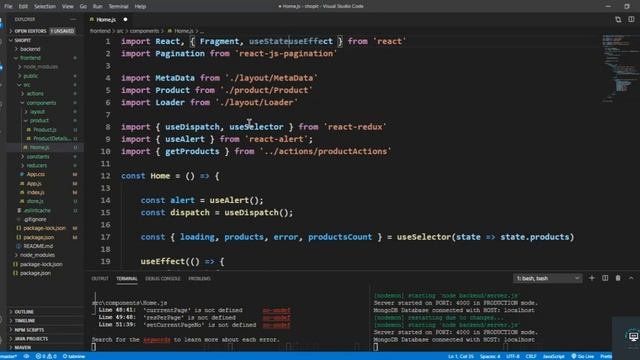This screenshot has height=360, width=640.
Task: Open App.css in the explorer
Action: [x=36, y=174]
